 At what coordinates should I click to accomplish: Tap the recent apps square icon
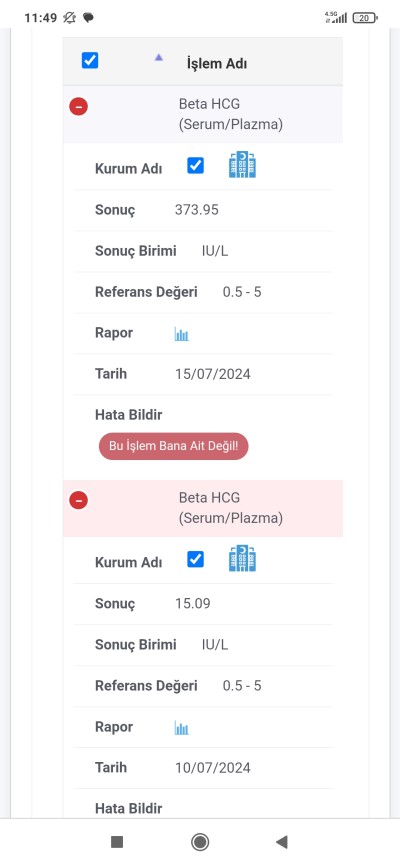pos(117,842)
